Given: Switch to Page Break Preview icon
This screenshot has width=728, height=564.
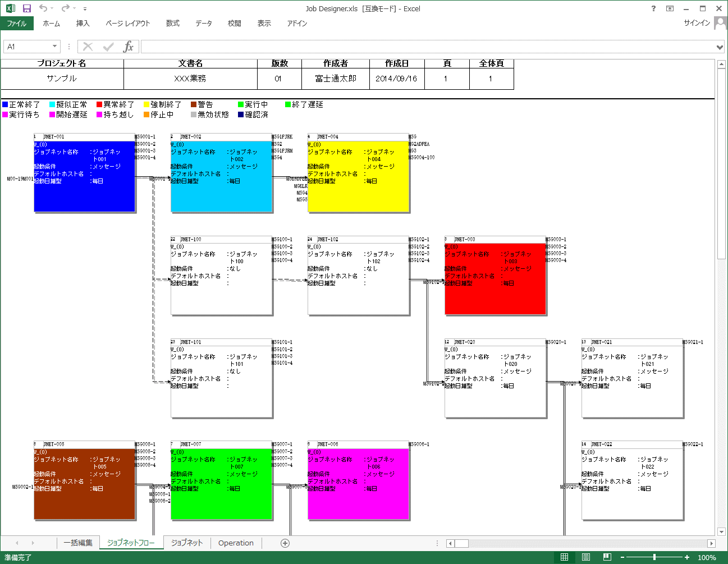Looking at the screenshot, I should [x=607, y=557].
